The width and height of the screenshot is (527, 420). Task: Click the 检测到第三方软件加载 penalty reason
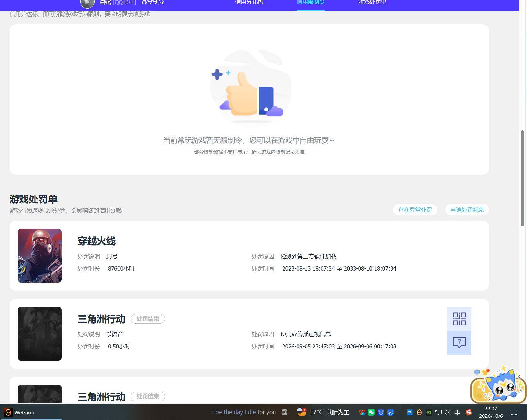tap(308, 256)
